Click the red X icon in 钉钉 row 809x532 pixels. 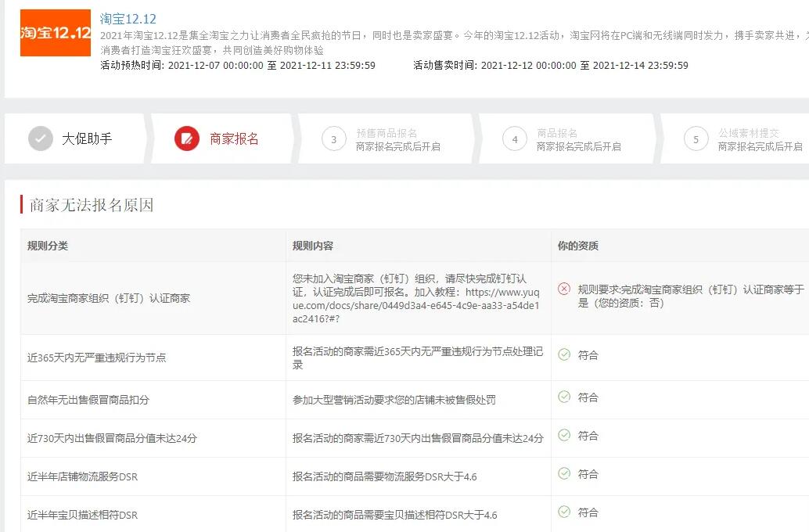pyautogui.click(x=564, y=289)
